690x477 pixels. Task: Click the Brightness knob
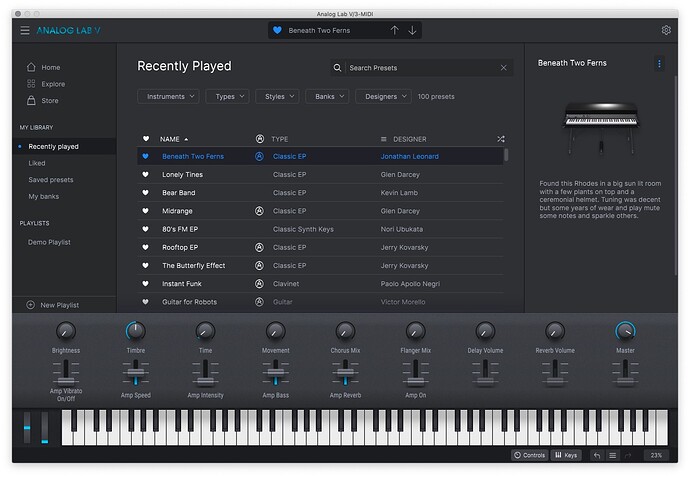[66, 331]
